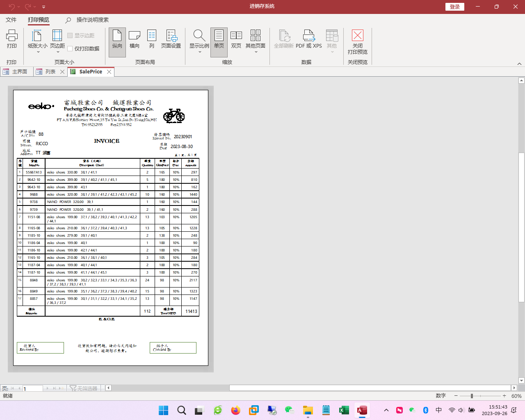Select Portrait (纵向) orientation
Screen dimensions: 525x420
(117, 39)
